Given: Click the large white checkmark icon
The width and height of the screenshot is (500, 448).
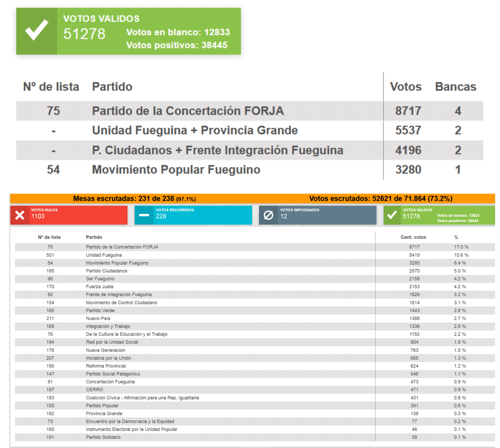Looking at the screenshot, I should (x=36, y=30).
